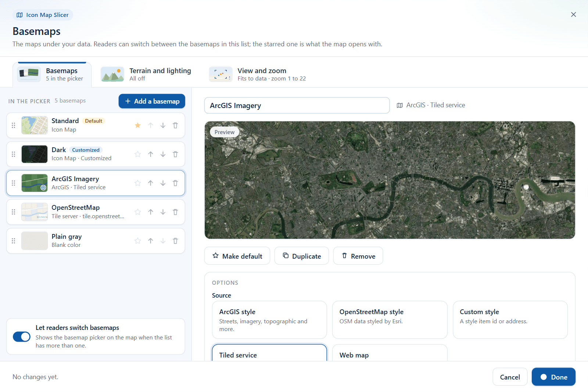Image resolution: width=588 pixels, height=392 pixels.
Task: Star the ArcGIS Imagery basemap
Action: (x=138, y=183)
